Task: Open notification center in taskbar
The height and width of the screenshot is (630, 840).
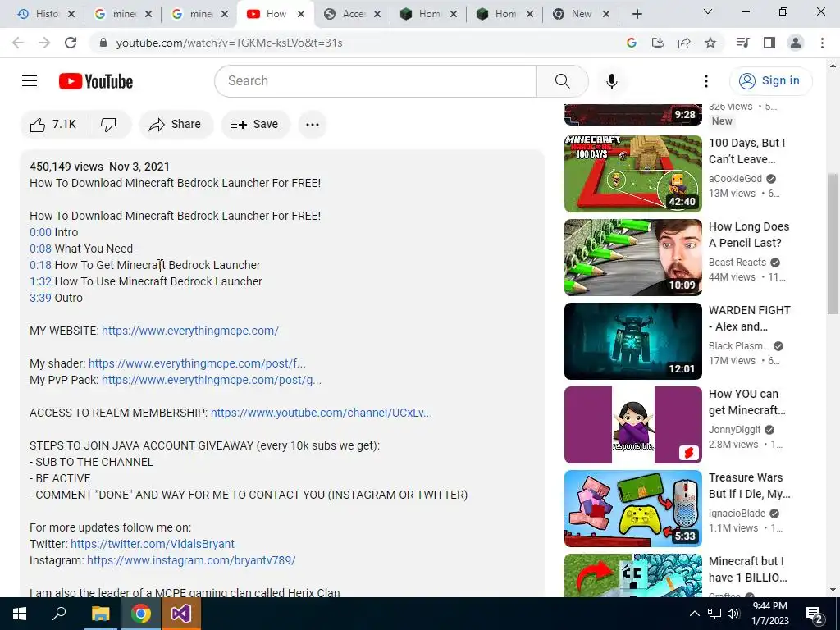Action: point(815,614)
